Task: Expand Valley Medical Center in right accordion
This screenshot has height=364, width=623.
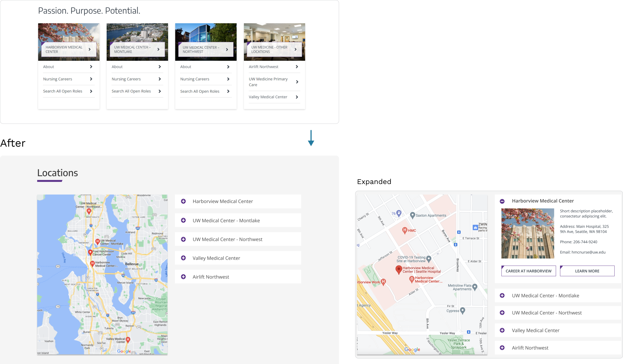Action: pos(536,330)
